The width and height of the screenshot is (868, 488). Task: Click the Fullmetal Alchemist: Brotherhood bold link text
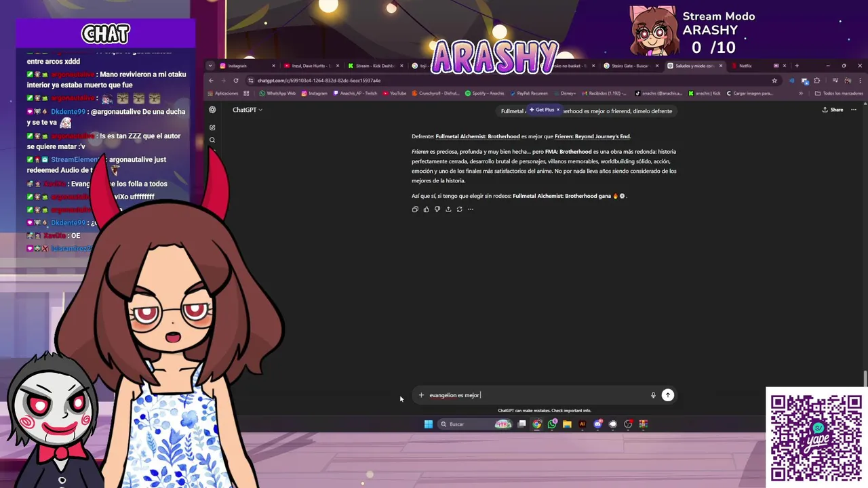click(477, 136)
